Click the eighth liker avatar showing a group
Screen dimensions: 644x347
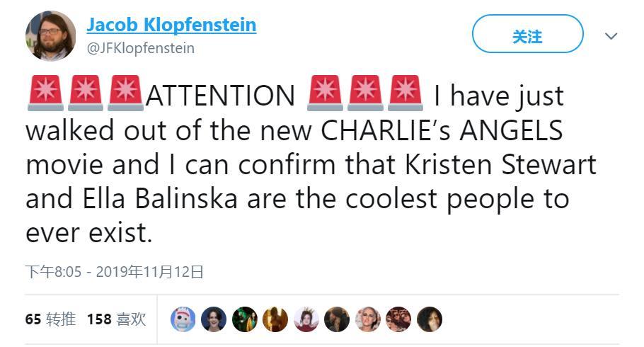[x=398, y=320]
